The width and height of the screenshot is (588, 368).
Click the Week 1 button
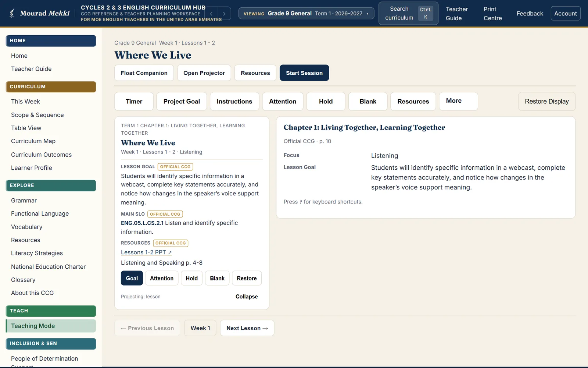click(200, 328)
